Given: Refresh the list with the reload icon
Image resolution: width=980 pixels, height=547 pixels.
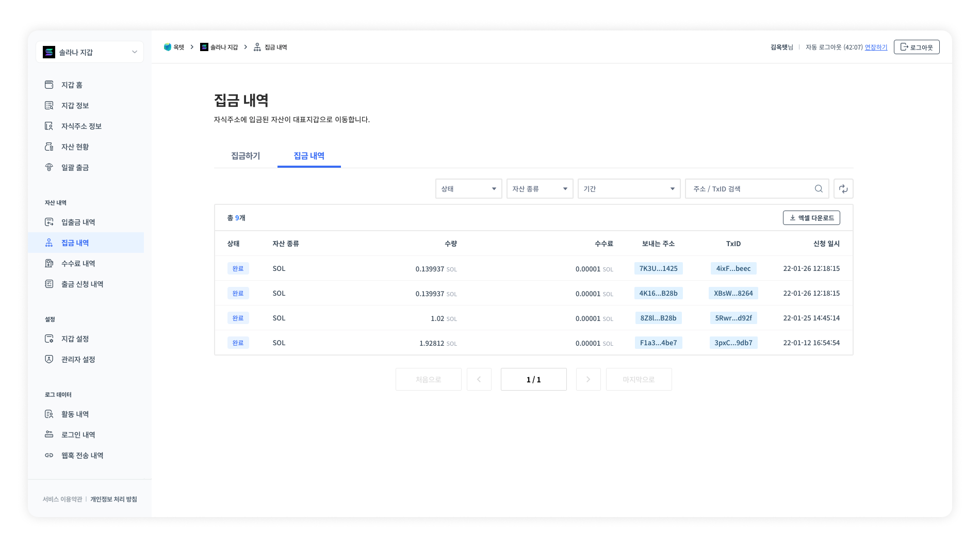Looking at the screenshot, I should pyautogui.click(x=843, y=189).
